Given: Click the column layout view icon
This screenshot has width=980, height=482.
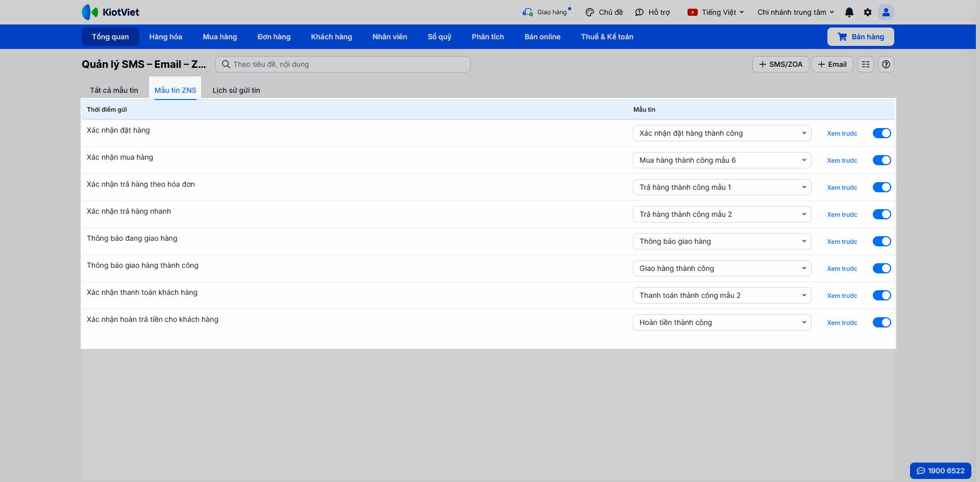Looking at the screenshot, I should pyautogui.click(x=866, y=64).
